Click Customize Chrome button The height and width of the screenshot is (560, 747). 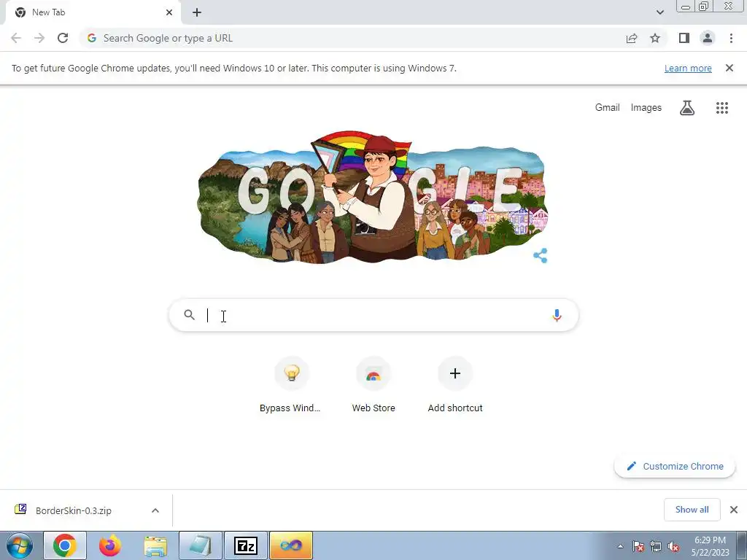point(675,466)
